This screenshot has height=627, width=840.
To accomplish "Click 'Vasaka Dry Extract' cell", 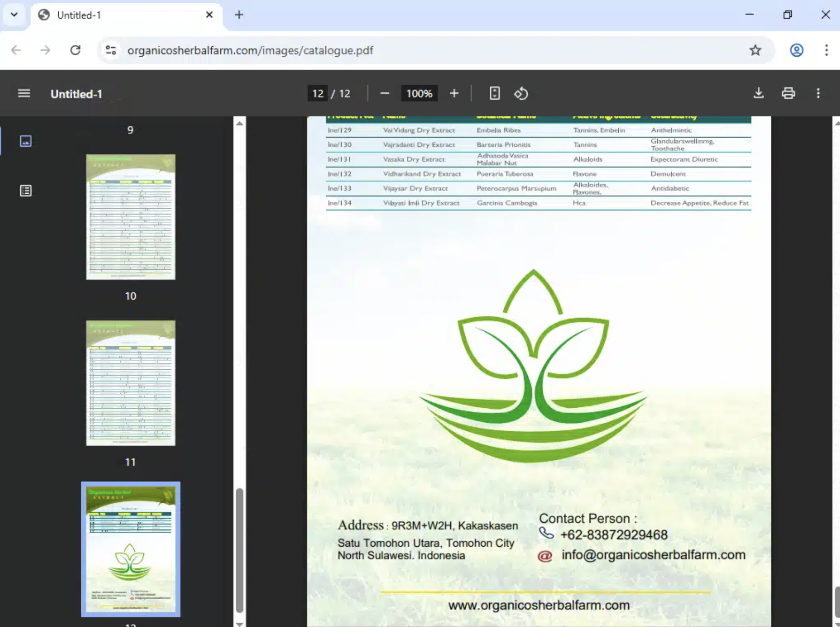I will pos(414,159).
